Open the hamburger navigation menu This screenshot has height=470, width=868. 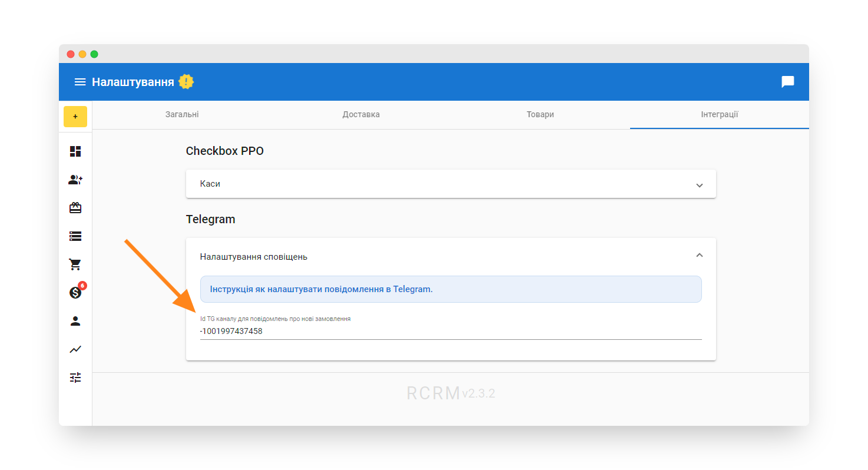click(x=80, y=82)
